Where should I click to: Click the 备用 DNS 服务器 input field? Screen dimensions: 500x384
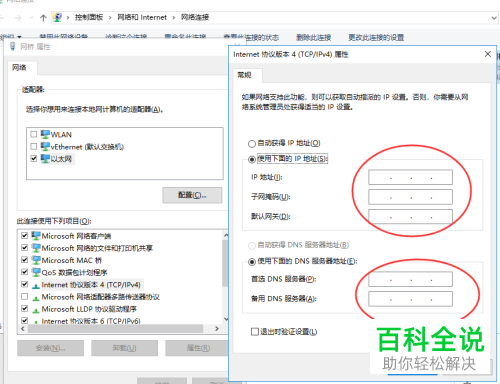coord(410,299)
